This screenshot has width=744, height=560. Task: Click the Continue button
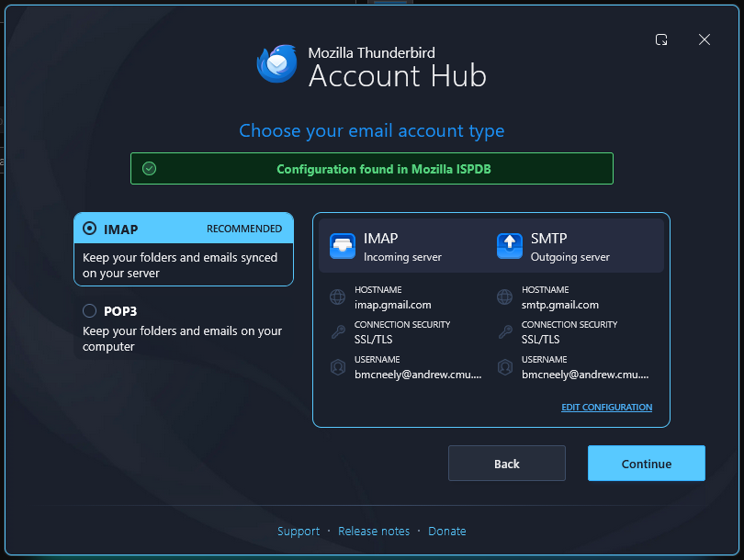pyautogui.click(x=647, y=464)
